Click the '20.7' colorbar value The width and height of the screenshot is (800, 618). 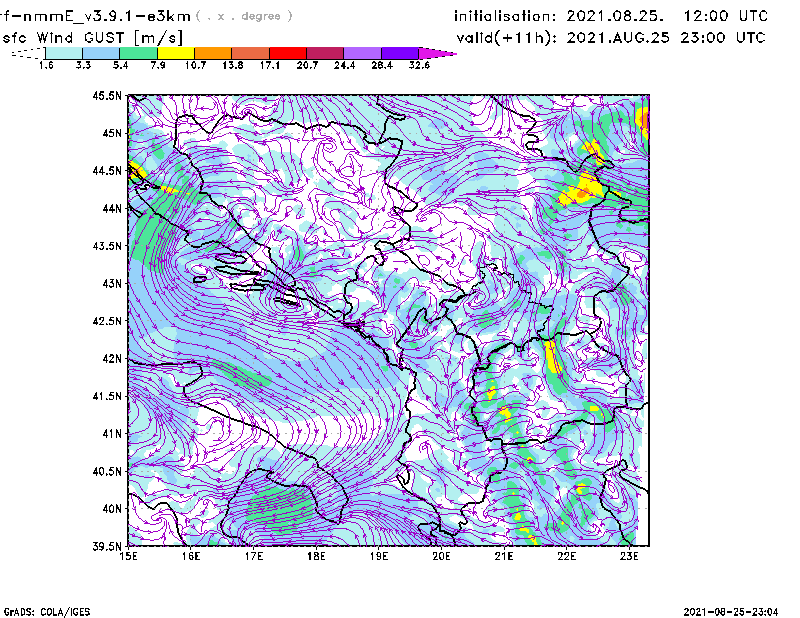(x=307, y=65)
